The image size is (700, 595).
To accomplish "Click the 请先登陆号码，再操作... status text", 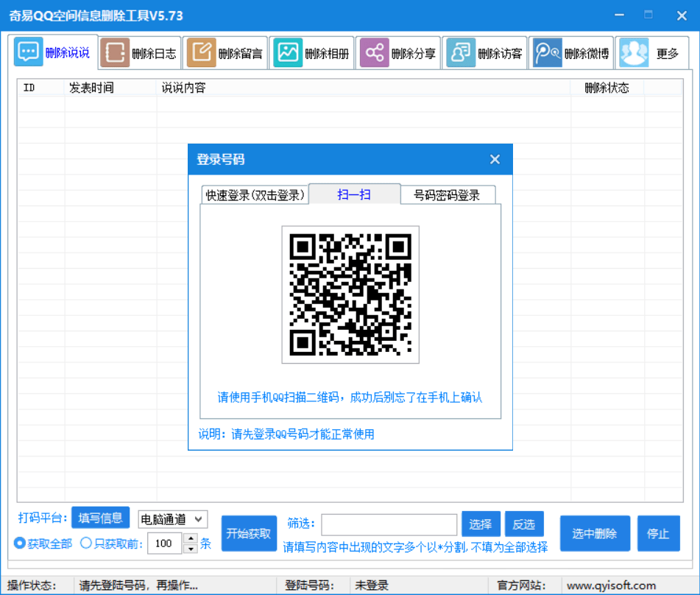I will 138,585.
